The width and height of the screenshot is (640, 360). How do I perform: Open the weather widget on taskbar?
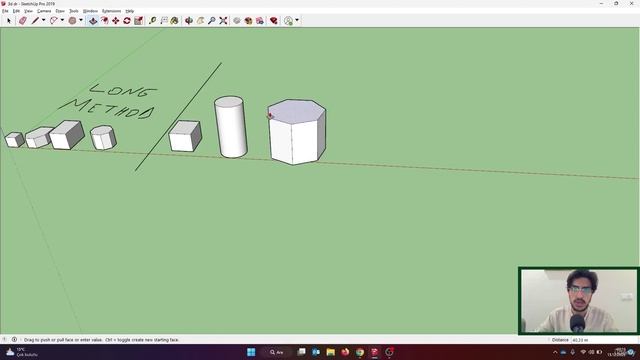pos(21,352)
